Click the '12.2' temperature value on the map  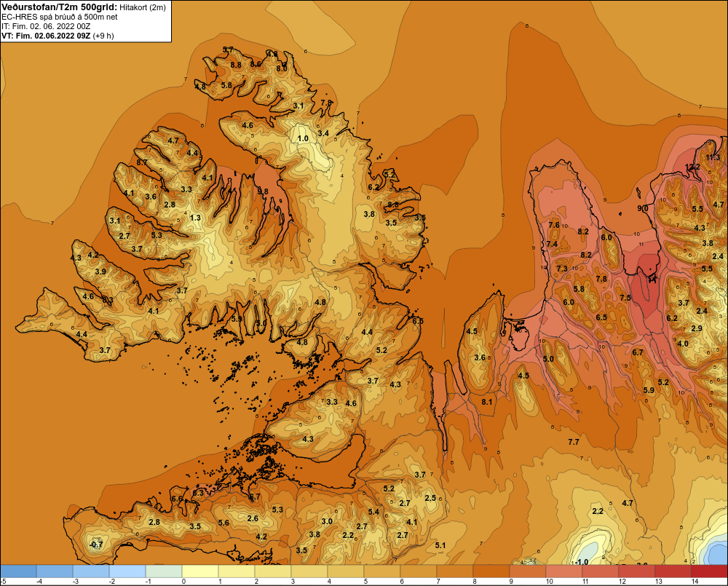coord(692,167)
